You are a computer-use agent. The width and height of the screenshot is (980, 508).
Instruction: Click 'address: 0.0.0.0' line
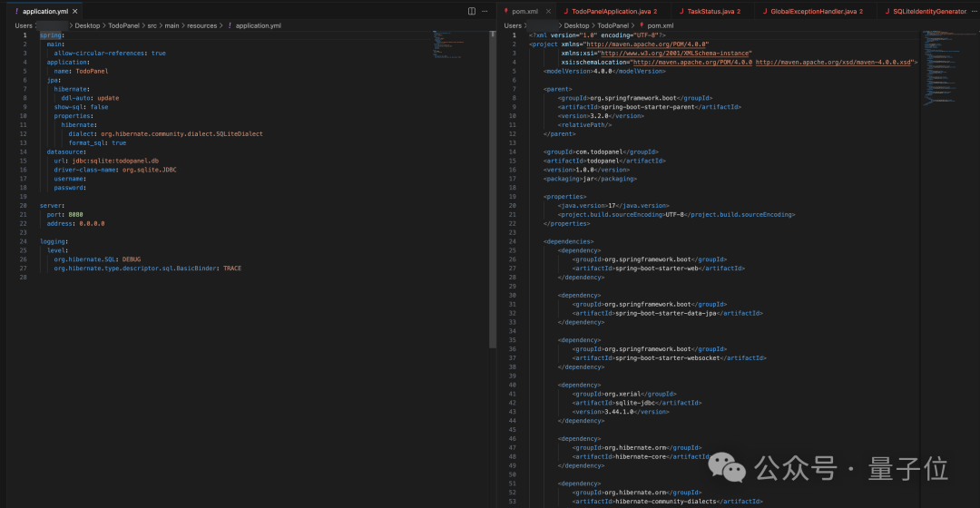click(75, 223)
